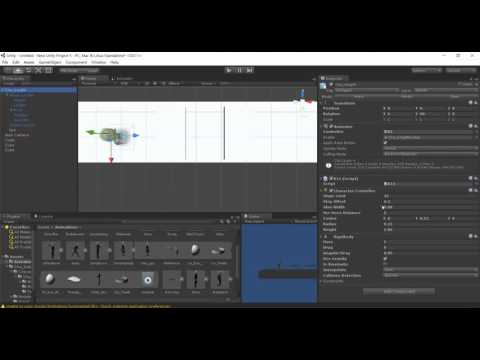Click the Pause button in toolbar

pyautogui.click(x=239, y=70)
